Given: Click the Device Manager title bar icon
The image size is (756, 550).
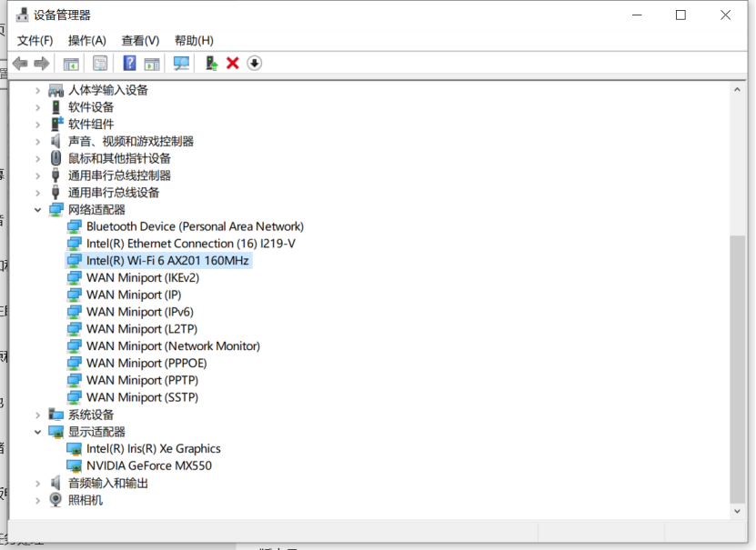Looking at the screenshot, I should [x=22, y=15].
